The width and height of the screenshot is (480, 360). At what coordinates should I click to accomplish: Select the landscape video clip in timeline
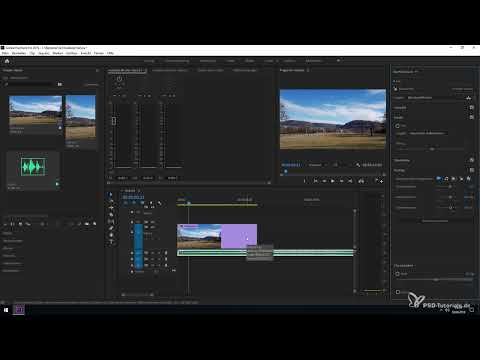199,236
